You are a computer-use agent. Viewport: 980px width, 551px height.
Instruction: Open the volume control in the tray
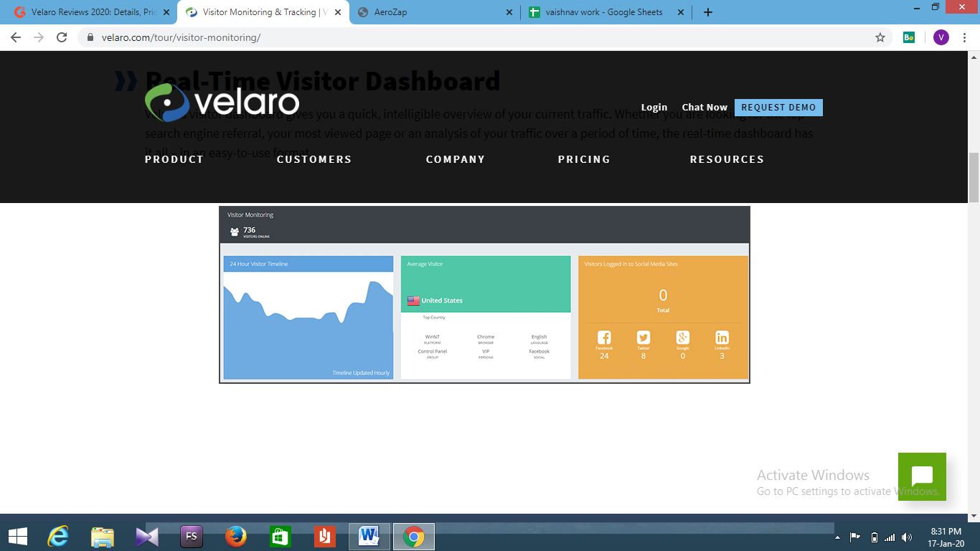(x=907, y=537)
